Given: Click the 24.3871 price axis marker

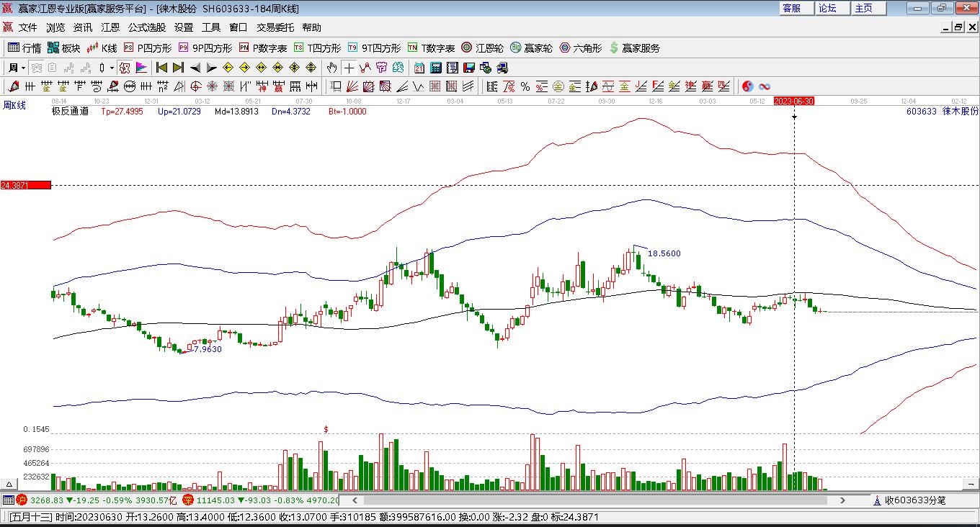Looking at the screenshot, I should point(26,185).
